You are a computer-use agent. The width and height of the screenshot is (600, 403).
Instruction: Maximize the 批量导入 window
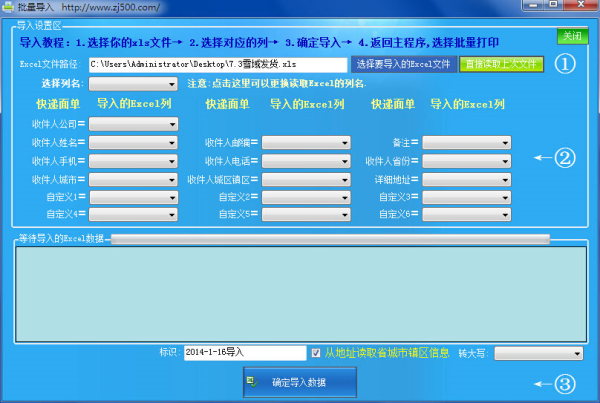click(553, 5)
